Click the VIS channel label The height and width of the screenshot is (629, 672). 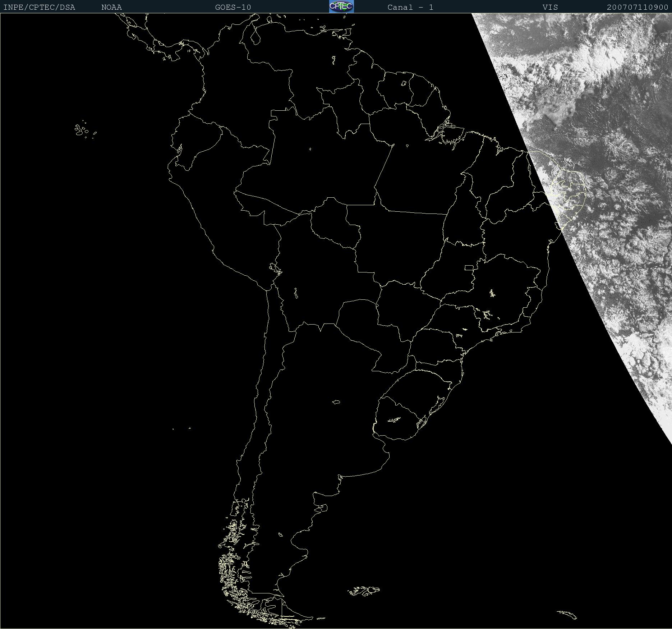click(x=550, y=7)
